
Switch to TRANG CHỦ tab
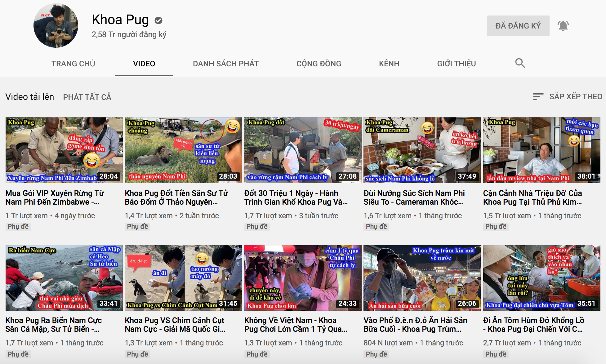point(73,64)
